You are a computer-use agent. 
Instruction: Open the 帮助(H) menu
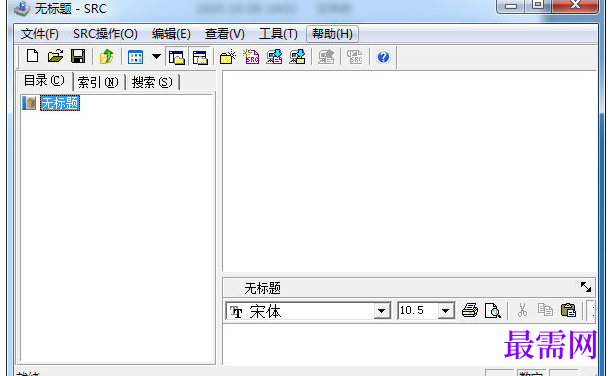[x=332, y=34]
